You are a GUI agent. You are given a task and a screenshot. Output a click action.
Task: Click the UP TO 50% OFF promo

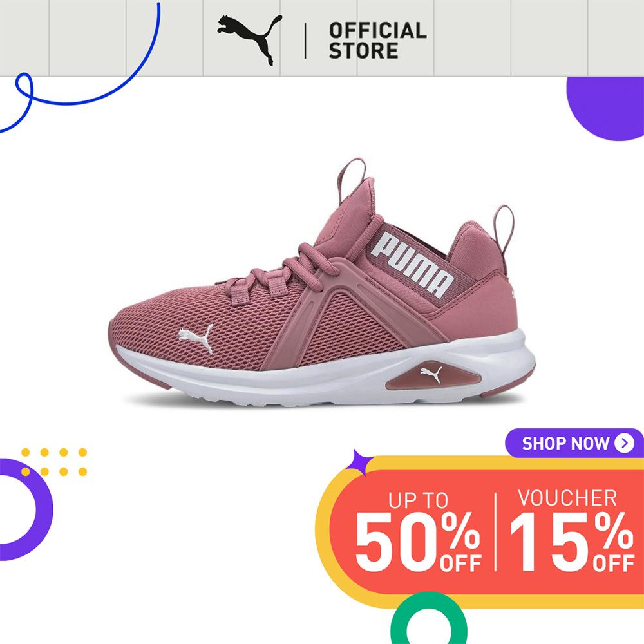coord(418,531)
